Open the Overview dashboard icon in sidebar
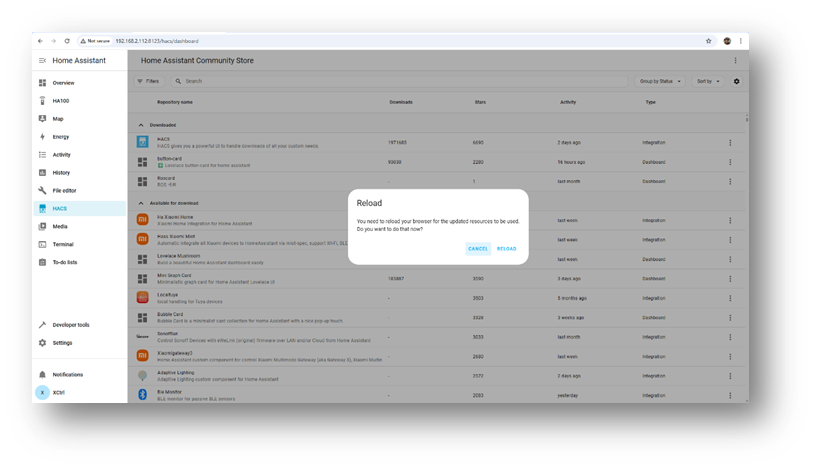The image size is (814, 468). (x=42, y=83)
